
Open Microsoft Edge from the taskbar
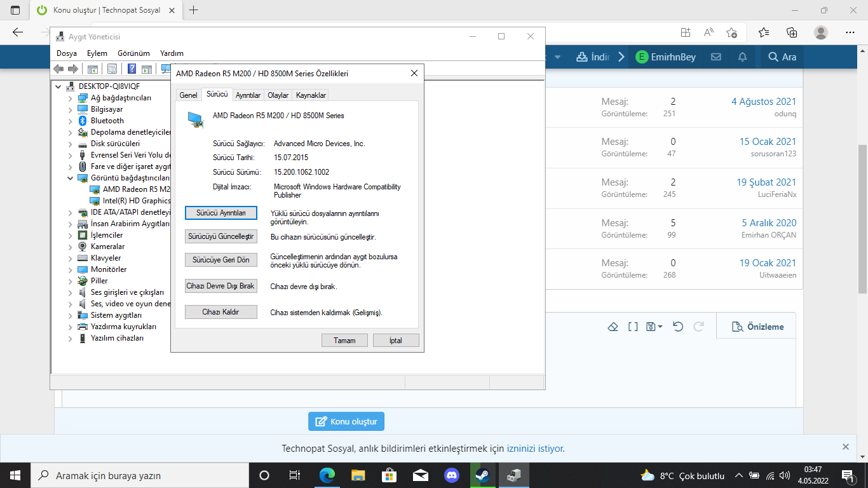pyautogui.click(x=327, y=475)
